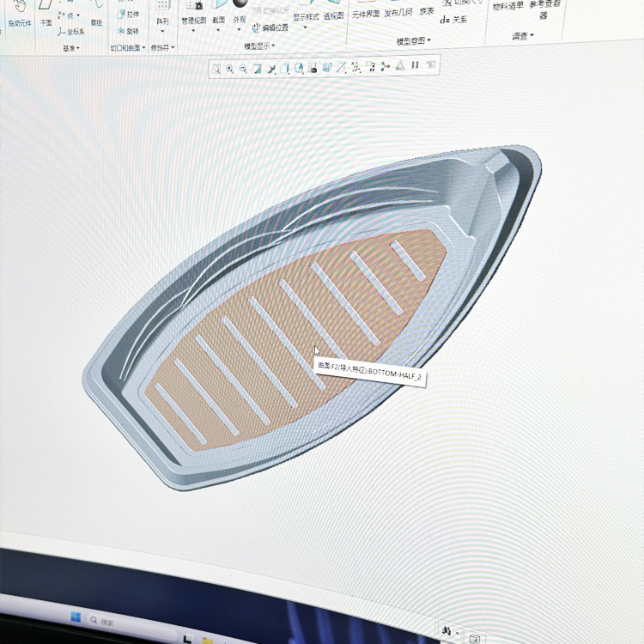Screen dimensions: 644x644
Task: Toggle datum axis display in graphics toolbar
Action: (342, 66)
